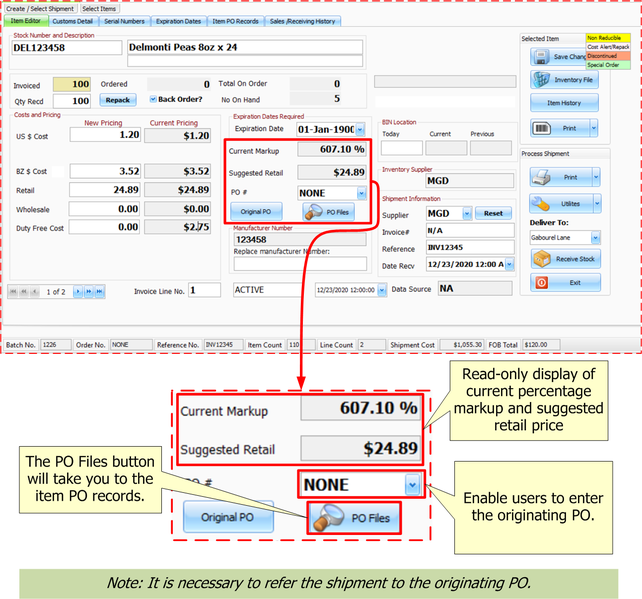
Task: Click the Batch No. 1226 status value
Action: tap(56, 345)
